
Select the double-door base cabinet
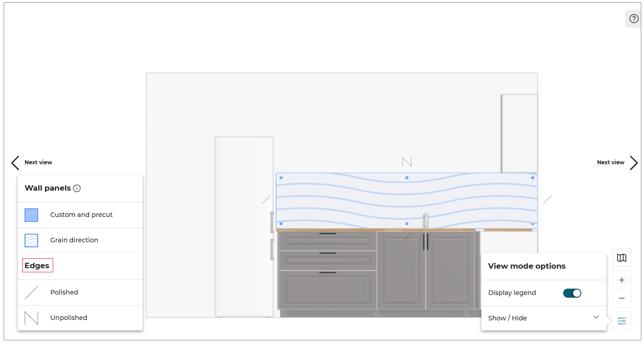click(x=426, y=270)
